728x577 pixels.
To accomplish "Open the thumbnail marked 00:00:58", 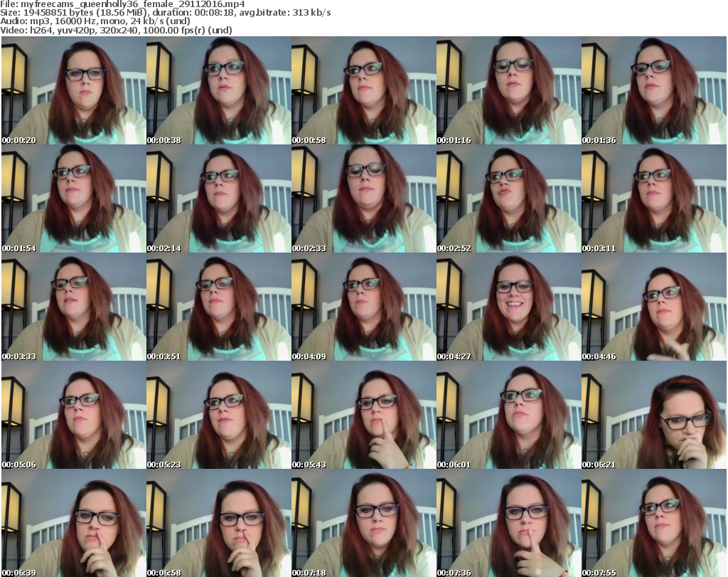I will coord(363,90).
